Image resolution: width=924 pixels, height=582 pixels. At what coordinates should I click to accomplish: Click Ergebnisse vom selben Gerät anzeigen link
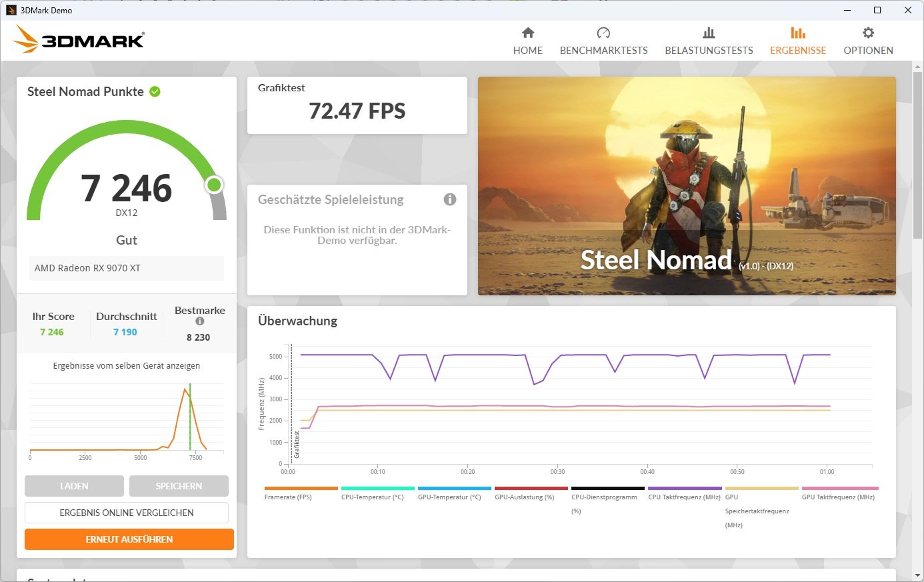click(127, 365)
